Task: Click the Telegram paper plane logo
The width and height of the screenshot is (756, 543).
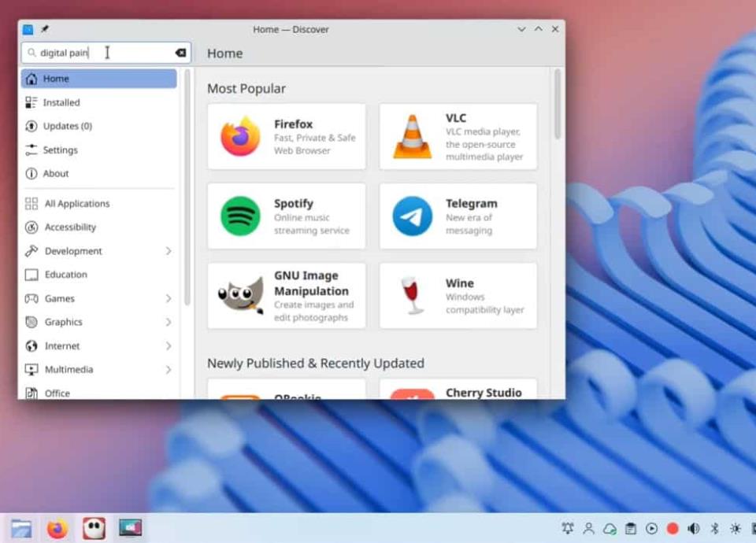Action: coord(412,216)
